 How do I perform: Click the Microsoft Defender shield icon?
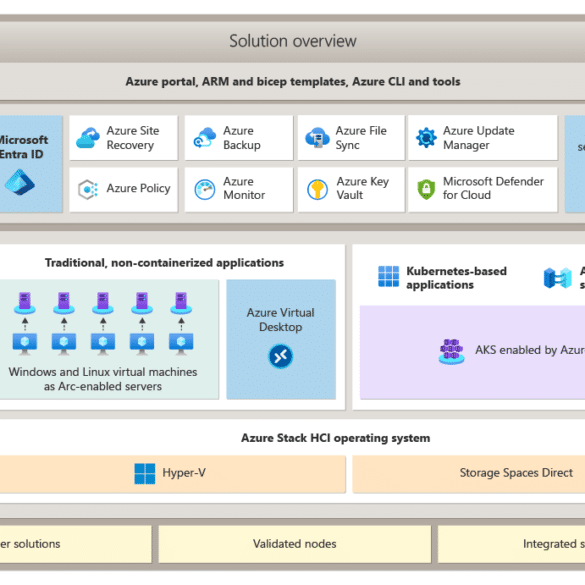(x=426, y=189)
